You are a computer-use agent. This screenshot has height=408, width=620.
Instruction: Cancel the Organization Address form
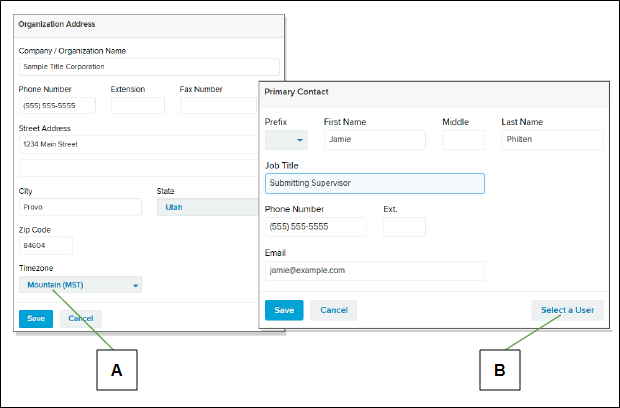coord(81,319)
